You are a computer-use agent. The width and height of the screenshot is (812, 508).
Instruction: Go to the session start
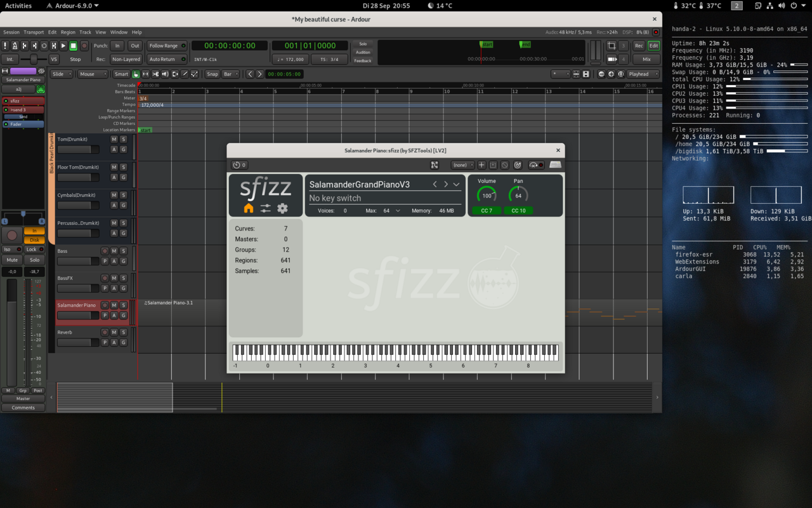point(25,46)
